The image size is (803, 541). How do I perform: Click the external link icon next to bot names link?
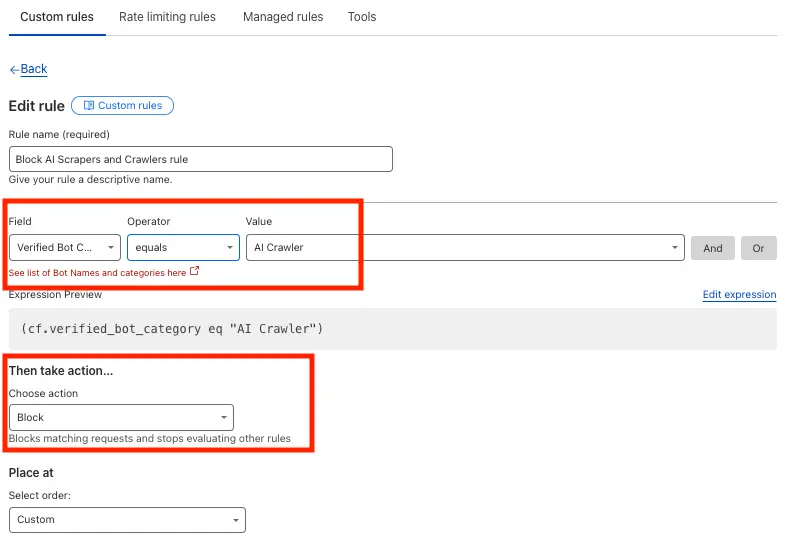pyautogui.click(x=194, y=271)
